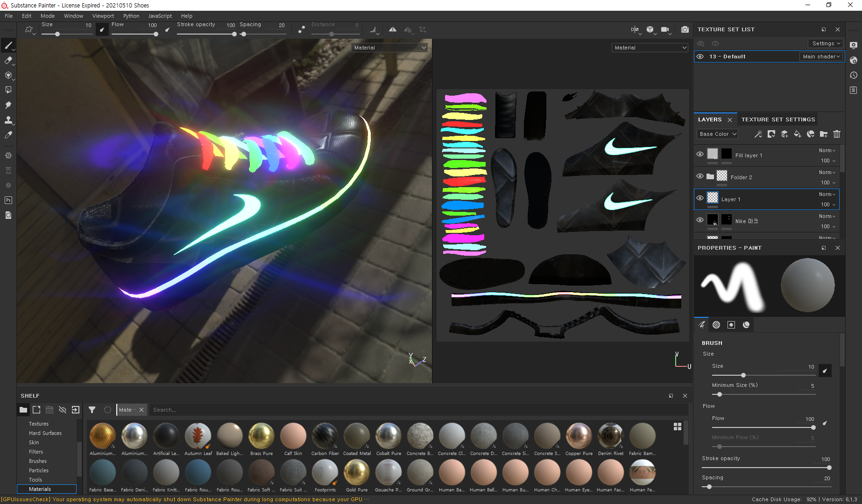Open the Viewport menu
This screenshot has height=504, width=862.
coord(103,16)
